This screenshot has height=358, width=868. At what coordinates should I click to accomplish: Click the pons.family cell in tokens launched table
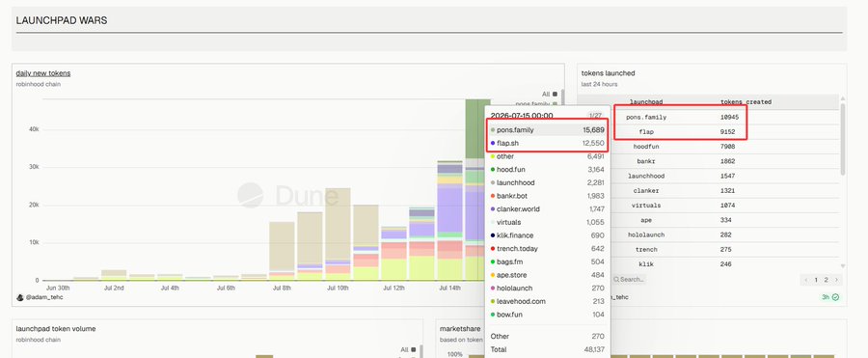tap(646, 118)
